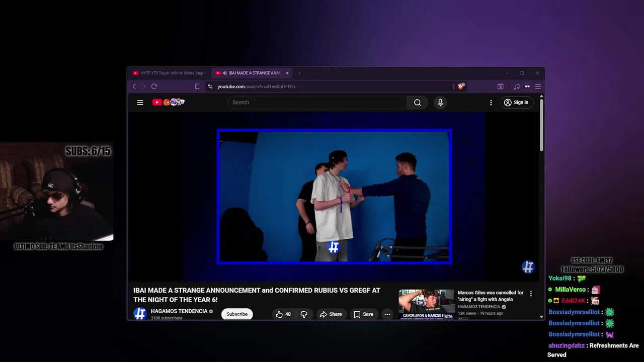Close the IBAI MADE A STRANGE tab

pos(287,73)
